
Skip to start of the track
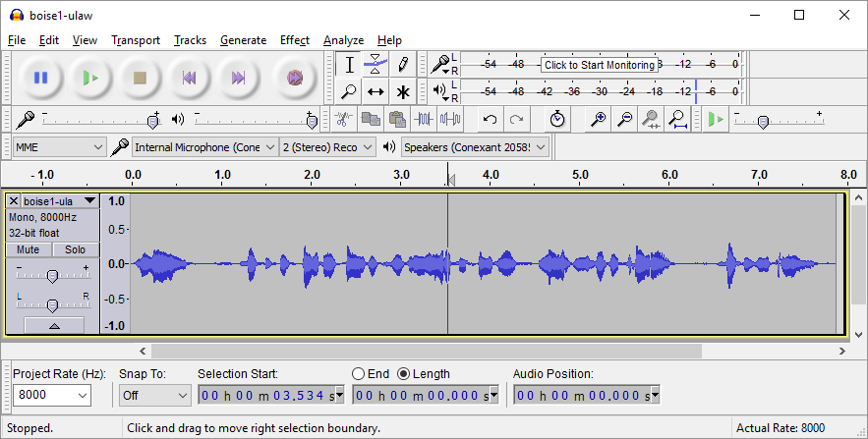tap(189, 78)
